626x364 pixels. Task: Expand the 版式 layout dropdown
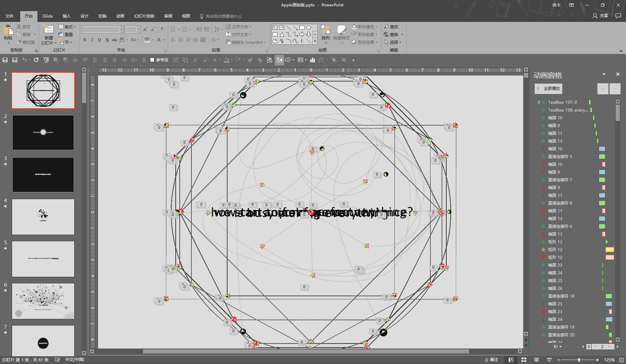(x=67, y=27)
